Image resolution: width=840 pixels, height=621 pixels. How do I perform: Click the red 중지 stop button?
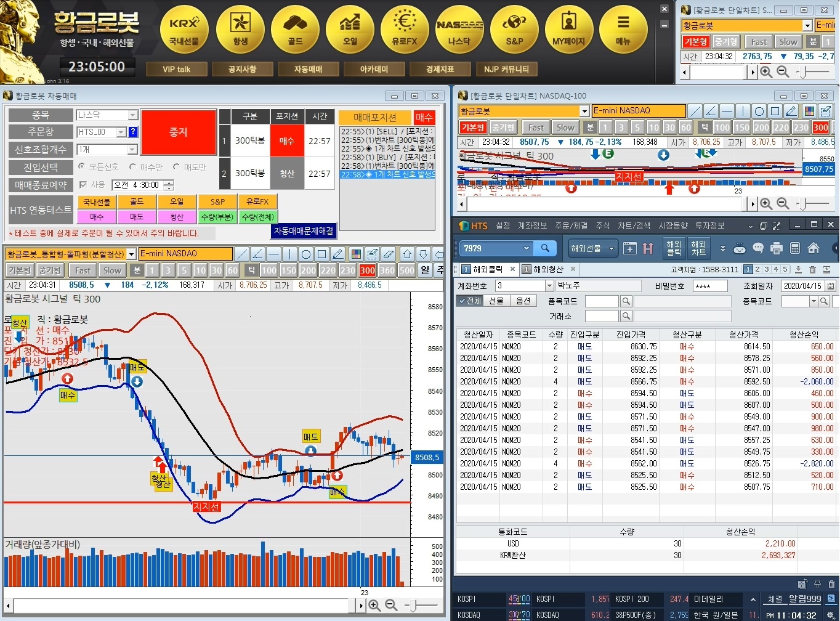coord(179,132)
